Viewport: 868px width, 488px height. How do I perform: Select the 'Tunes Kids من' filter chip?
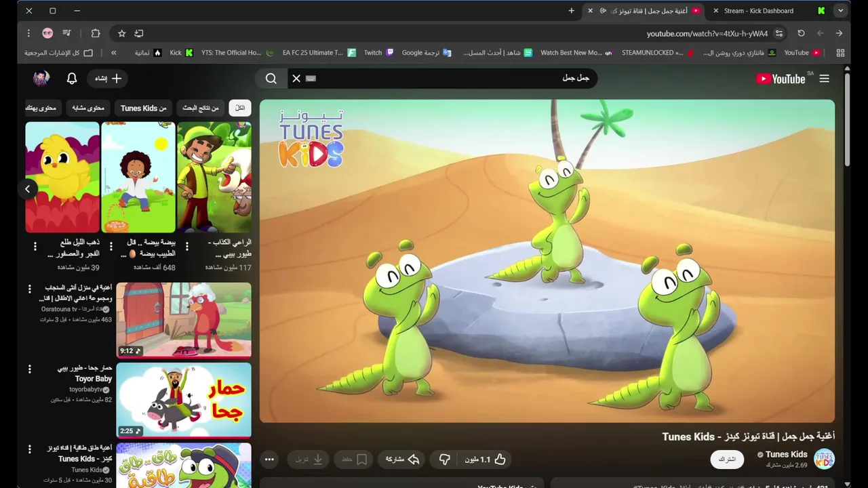(x=143, y=108)
